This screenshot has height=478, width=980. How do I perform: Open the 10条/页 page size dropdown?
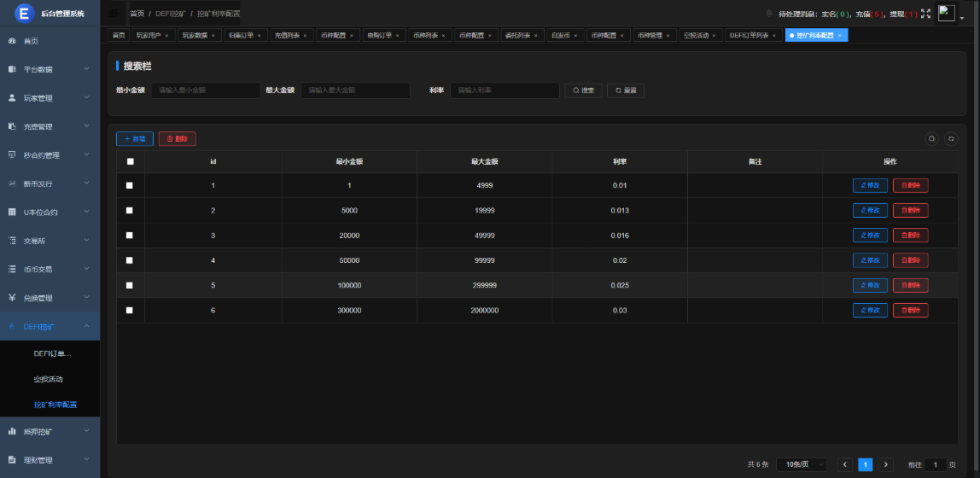801,464
